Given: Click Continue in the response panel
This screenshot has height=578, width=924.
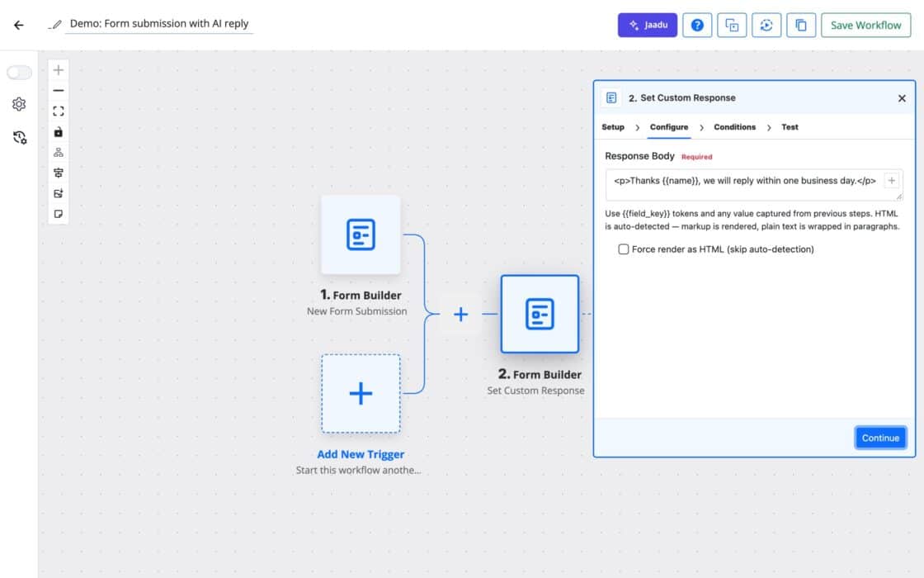Looking at the screenshot, I should [x=880, y=438].
